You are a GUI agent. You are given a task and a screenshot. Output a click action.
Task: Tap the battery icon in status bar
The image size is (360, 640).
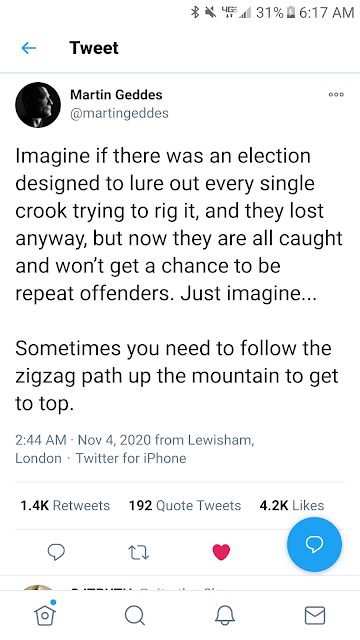[290, 13]
